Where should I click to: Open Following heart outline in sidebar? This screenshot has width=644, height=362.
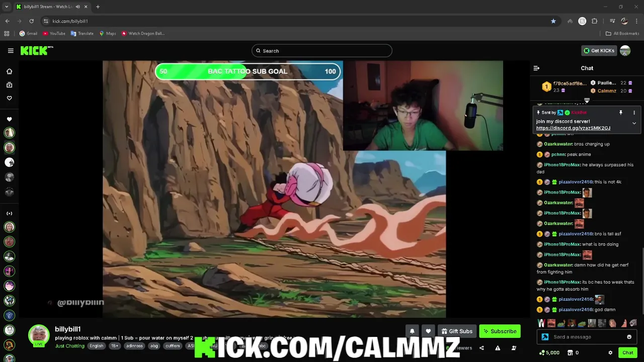point(9,98)
